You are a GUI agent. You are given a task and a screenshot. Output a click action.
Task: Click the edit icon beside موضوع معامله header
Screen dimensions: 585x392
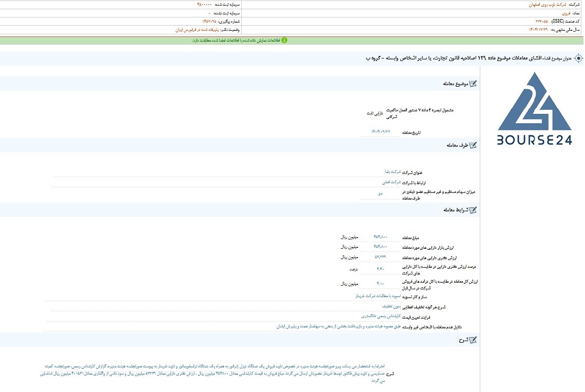(x=473, y=84)
